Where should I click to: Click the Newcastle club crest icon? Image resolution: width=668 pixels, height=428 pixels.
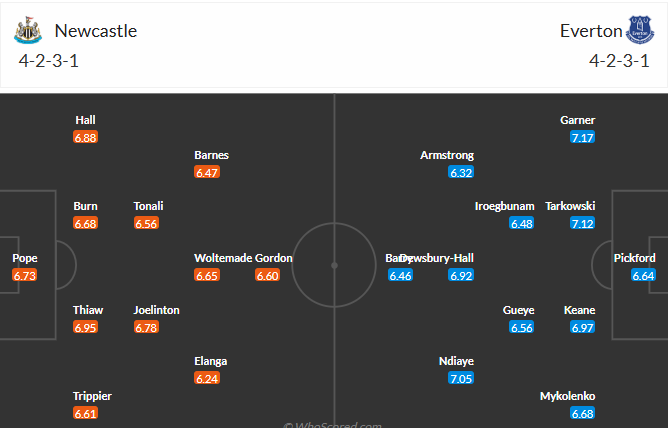coord(28,31)
